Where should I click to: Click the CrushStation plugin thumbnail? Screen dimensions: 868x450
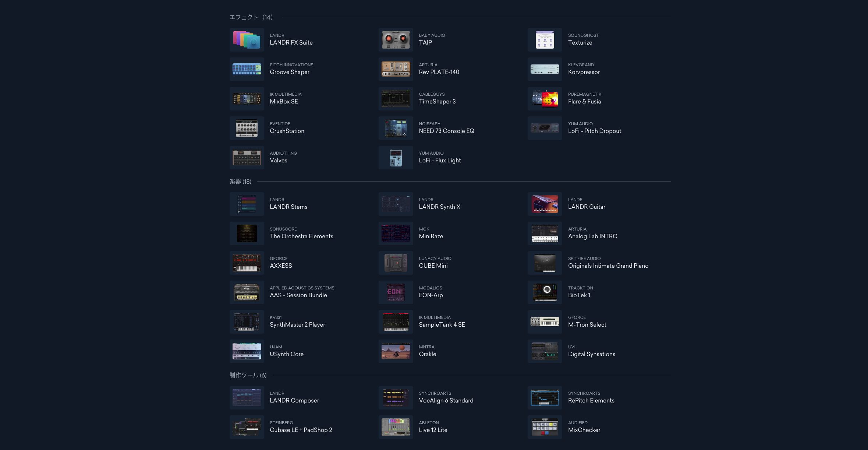point(247,128)
